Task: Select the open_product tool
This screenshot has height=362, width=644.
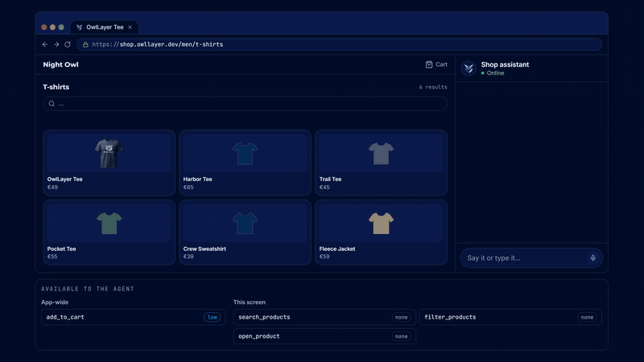Action: (x=324, y=336)
